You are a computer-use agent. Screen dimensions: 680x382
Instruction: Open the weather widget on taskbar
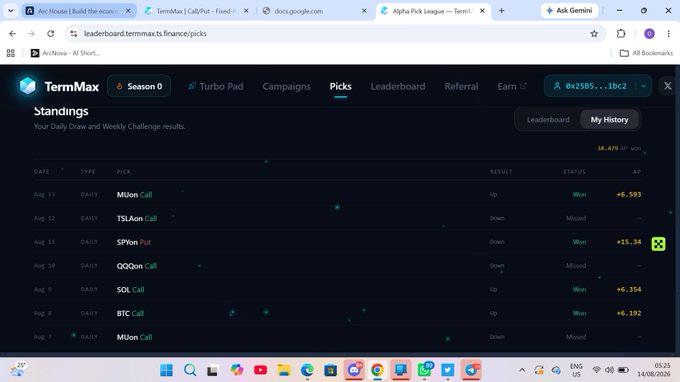[18, 369]
